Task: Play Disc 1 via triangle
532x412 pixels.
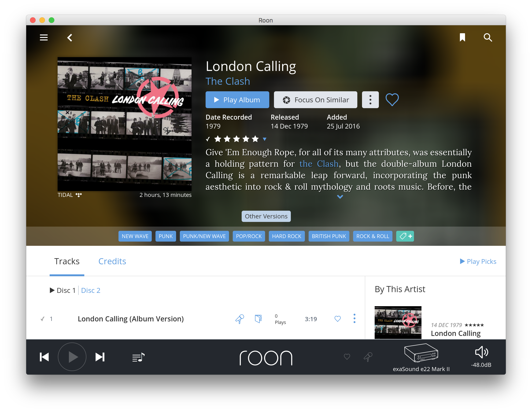Action: click(52, 290)
